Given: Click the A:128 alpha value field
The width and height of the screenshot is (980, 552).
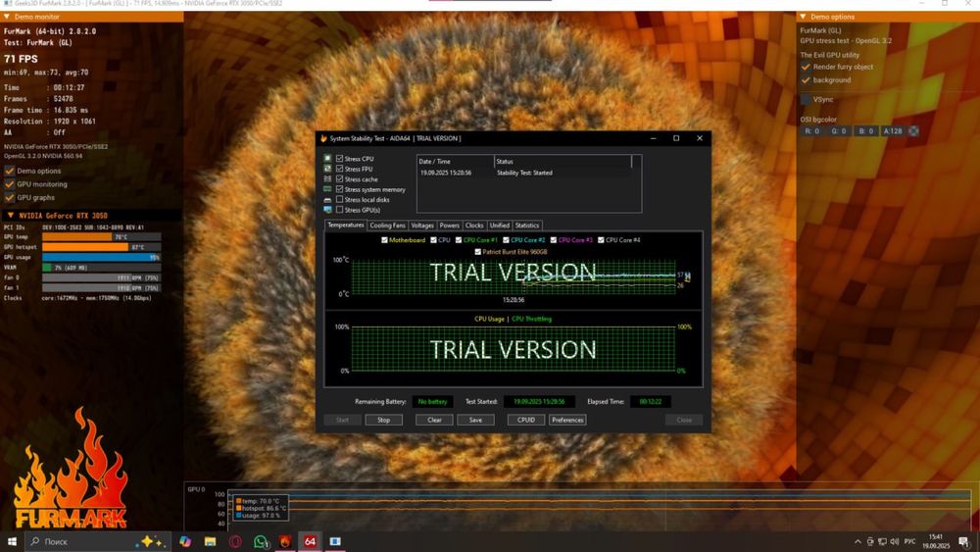Looking at the screenshot, I should [x=893, y=131].
